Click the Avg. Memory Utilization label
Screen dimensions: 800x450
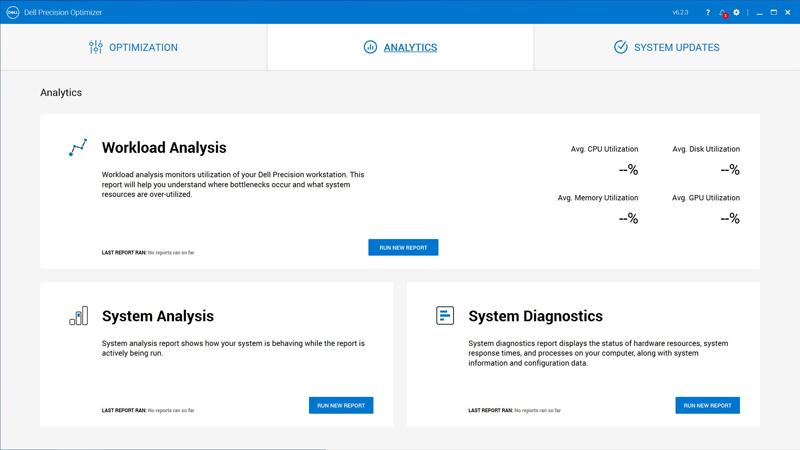click(597, 197)
